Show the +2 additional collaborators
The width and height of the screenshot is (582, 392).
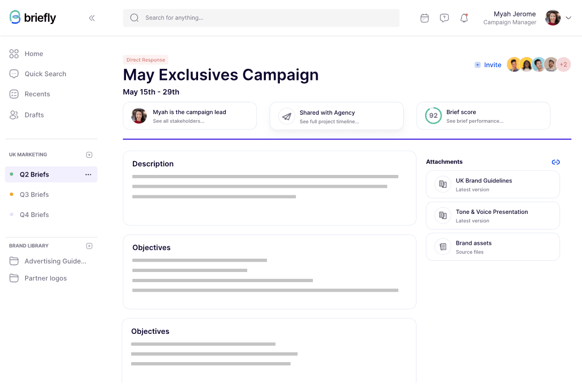point(563,65)
